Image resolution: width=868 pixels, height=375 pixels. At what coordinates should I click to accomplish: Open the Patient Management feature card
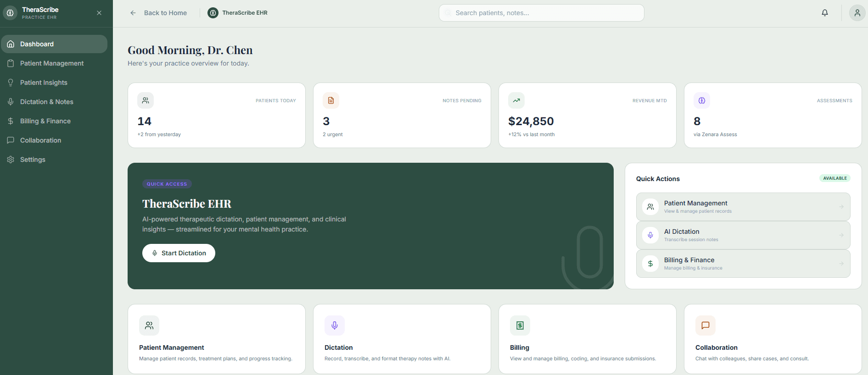pyautogui.click(x=217, y=339)
